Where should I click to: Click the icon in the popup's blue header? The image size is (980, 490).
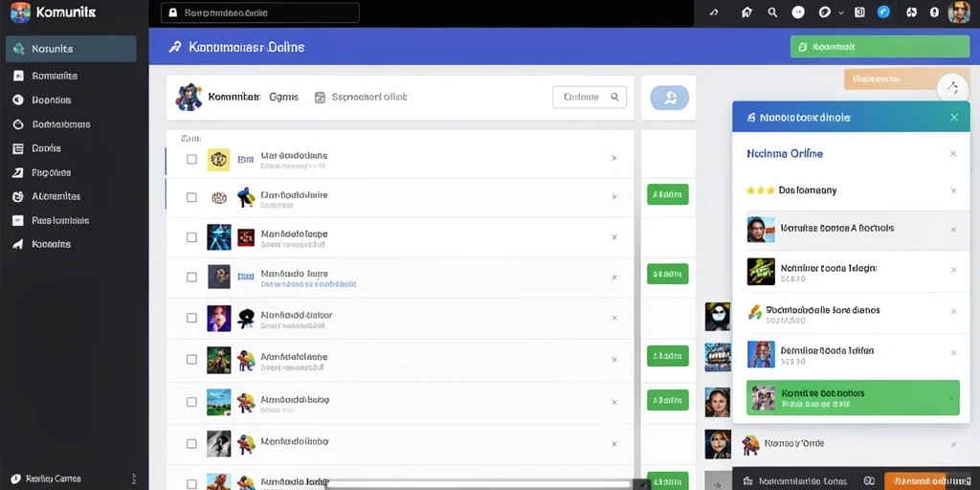tap(751, 117)
